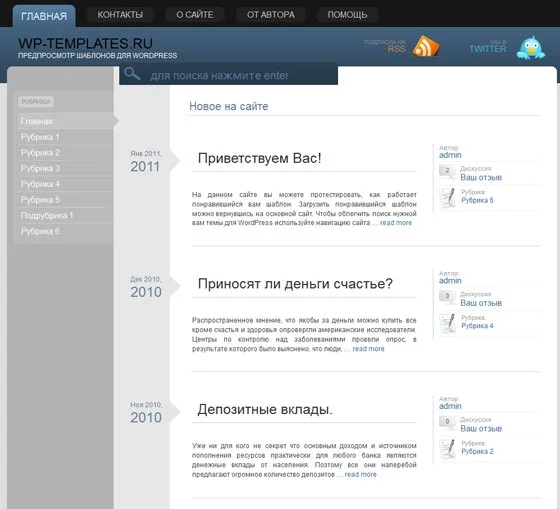
Task: Click read more in Приветствуем Вас post
Action: [x=396, y=223]
